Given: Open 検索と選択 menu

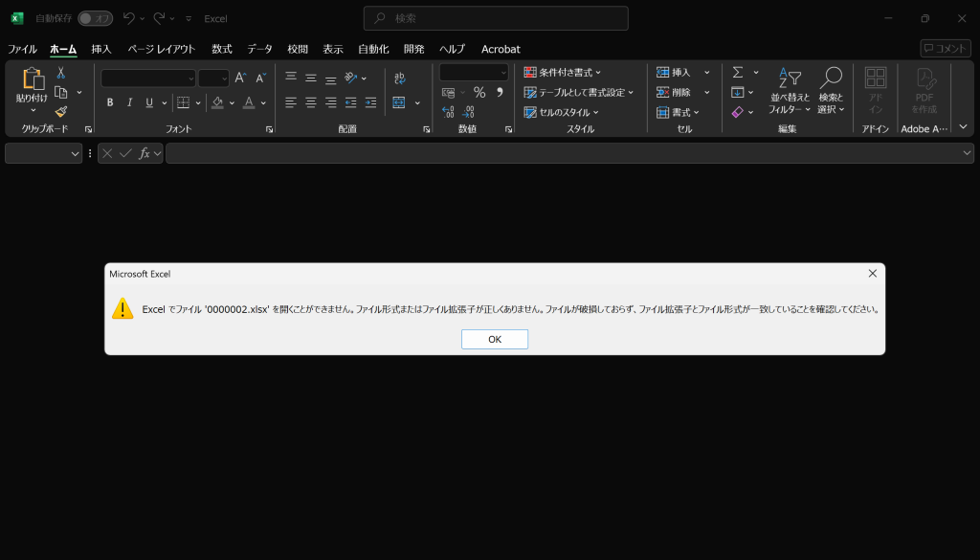Looking at the screenshot, I should (x=831, y=91).
